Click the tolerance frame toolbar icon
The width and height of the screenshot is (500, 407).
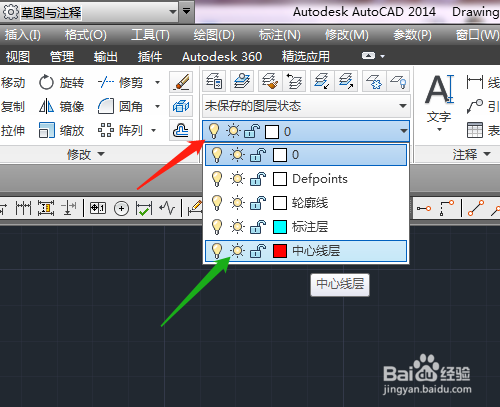(x=98, y=208)
